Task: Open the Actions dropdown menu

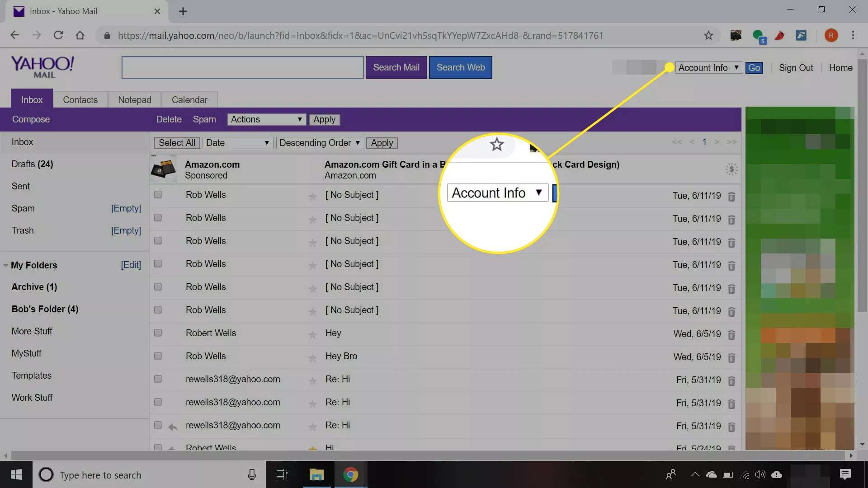Action: point(266,119)
